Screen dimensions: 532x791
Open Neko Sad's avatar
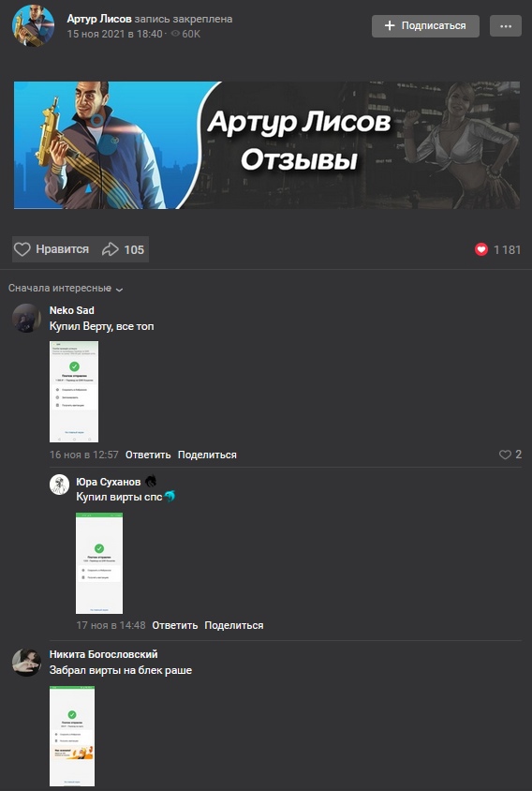[x=26, y=318]
